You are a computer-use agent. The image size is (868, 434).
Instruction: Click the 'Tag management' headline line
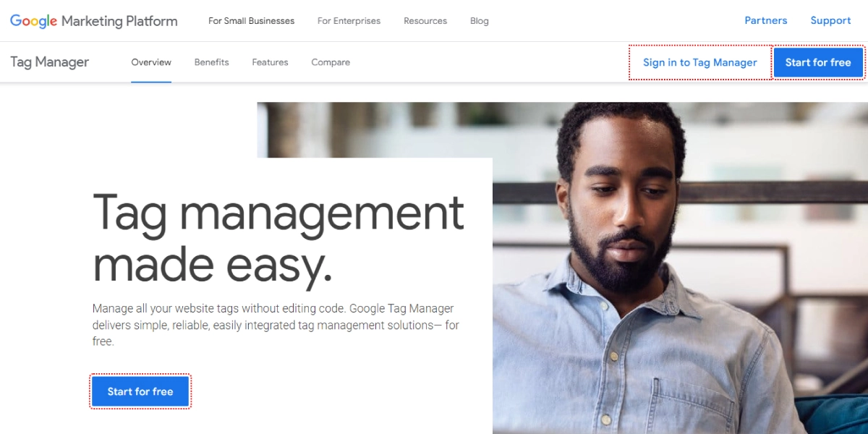278,213
